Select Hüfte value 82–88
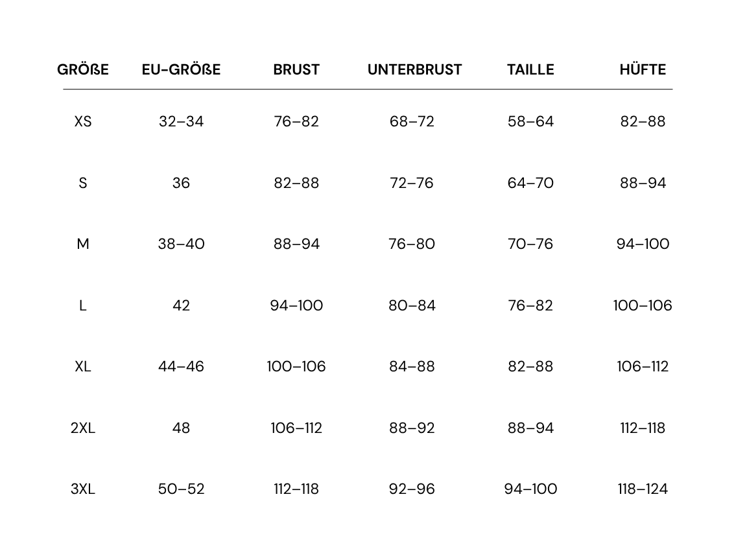747x560 pixels. (x=643, y=121)
